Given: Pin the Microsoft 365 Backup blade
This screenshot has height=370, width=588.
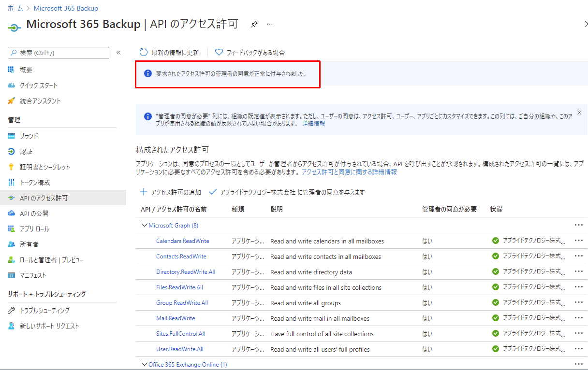Looking at the screenshot, I should [x=254, y=24].
